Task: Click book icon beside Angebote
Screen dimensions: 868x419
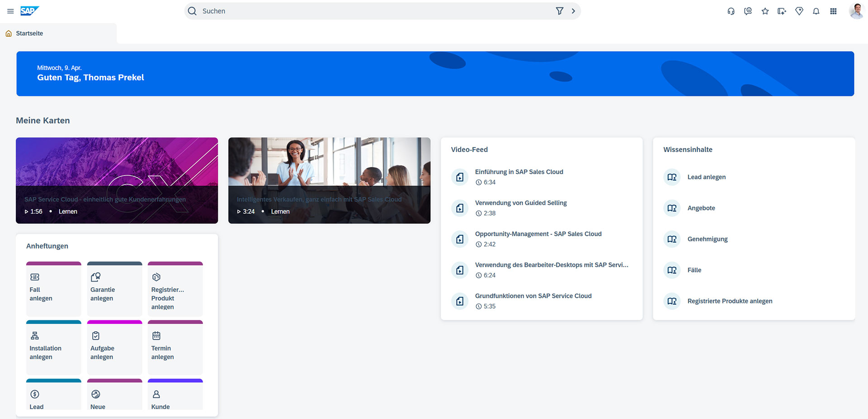Action: click(x=672, y=208)
